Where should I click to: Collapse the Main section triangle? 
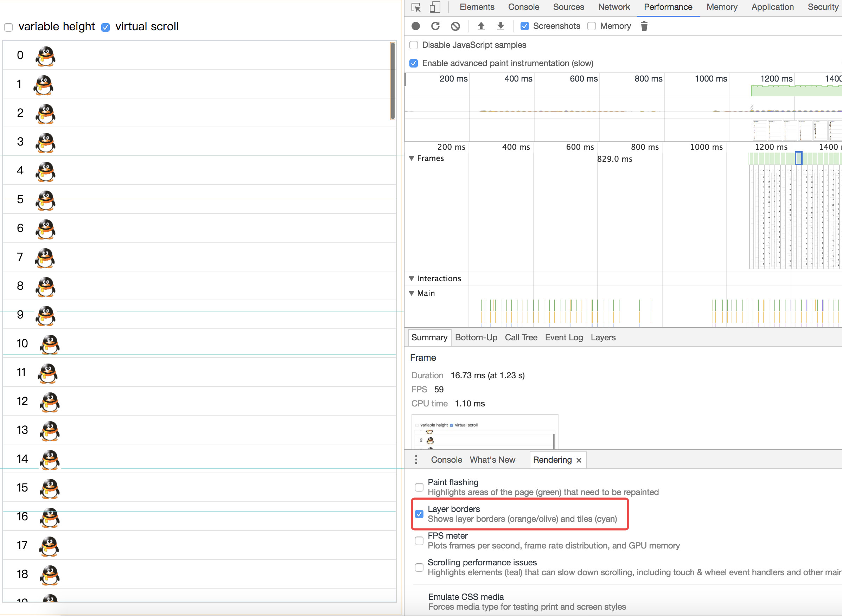tap(412, 294)
